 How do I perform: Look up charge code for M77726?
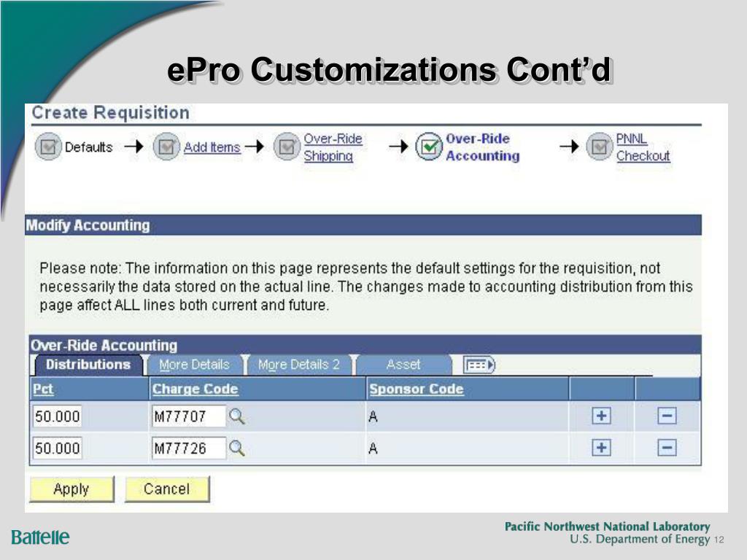tap(237, 448)
